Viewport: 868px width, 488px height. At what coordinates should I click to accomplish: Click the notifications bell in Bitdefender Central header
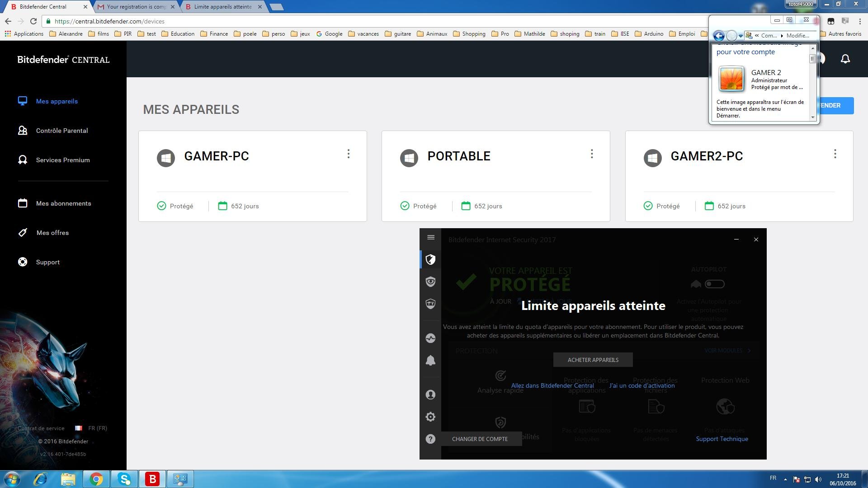click(x=845, y=59)
